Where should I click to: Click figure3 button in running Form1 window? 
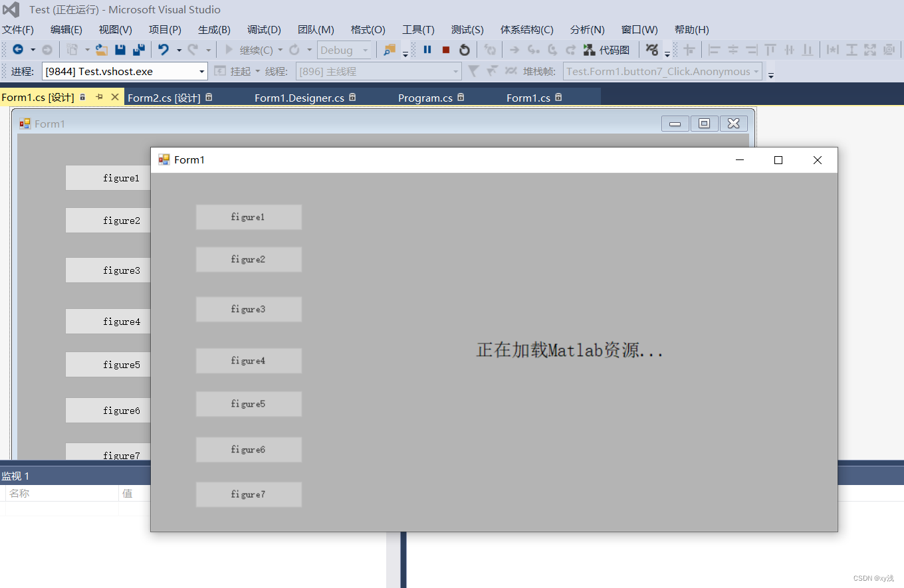(x=249, y=310)
